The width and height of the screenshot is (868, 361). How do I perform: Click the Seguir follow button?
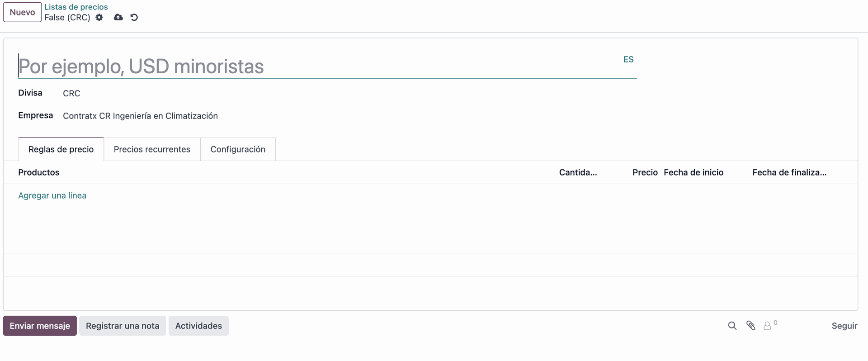[x=844, y=326]
